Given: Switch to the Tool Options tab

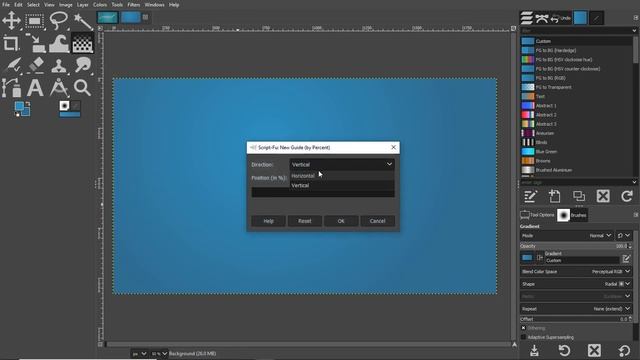Looking at the screenshot, I should coord(538,215).
